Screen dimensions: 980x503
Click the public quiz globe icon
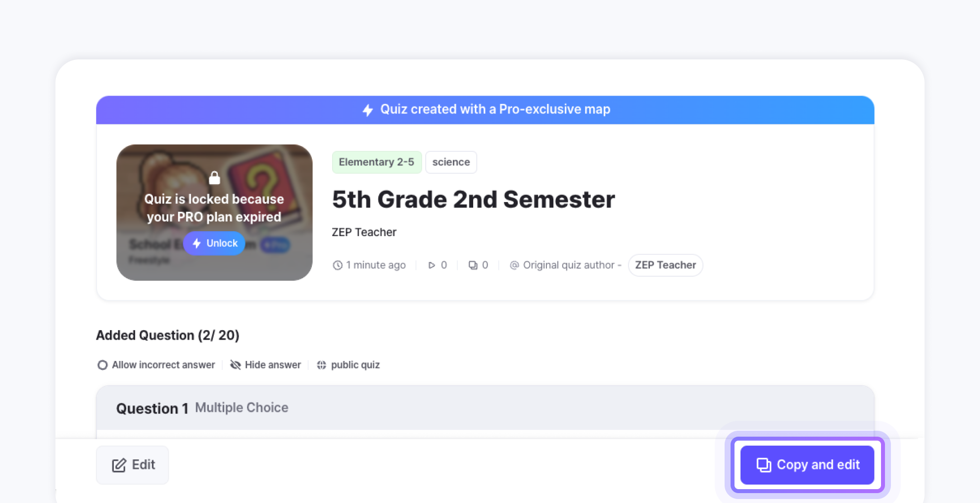(x=321, y=365)
